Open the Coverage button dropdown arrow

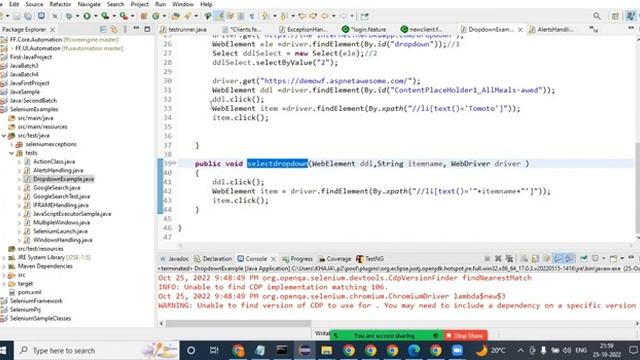[x=114, y=16]
